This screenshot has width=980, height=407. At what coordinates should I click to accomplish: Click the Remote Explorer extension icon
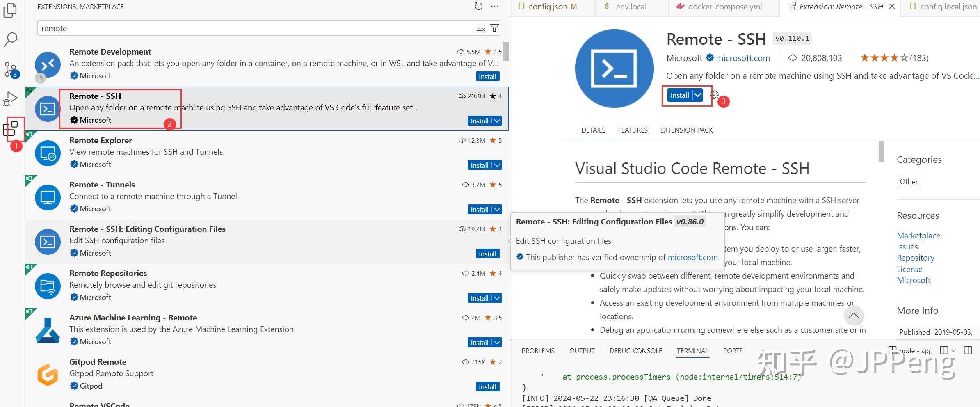48,153
